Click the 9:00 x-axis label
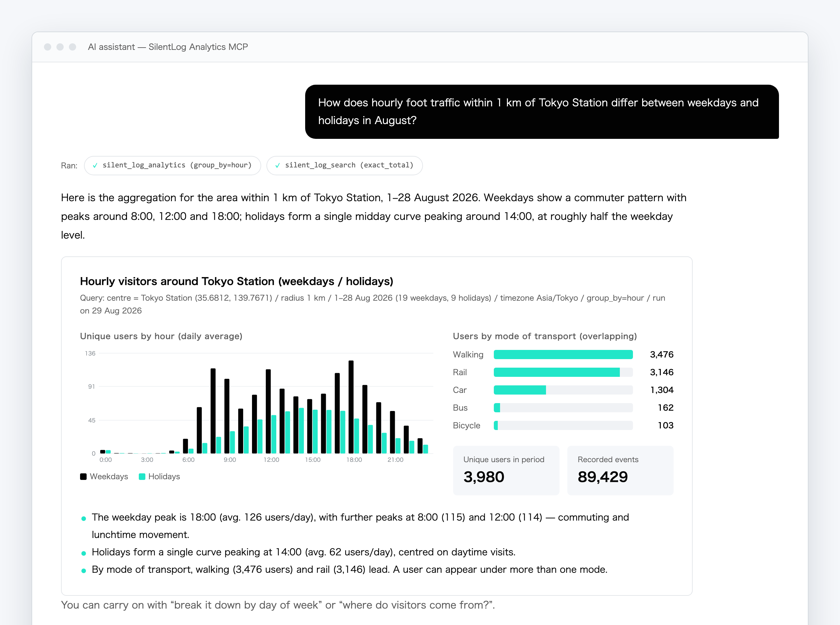 230,460
